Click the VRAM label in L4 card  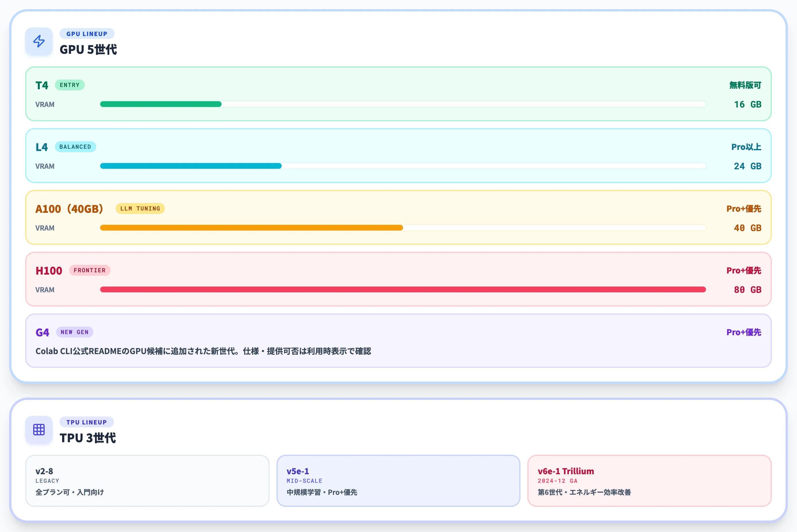(x=45, y=166)
